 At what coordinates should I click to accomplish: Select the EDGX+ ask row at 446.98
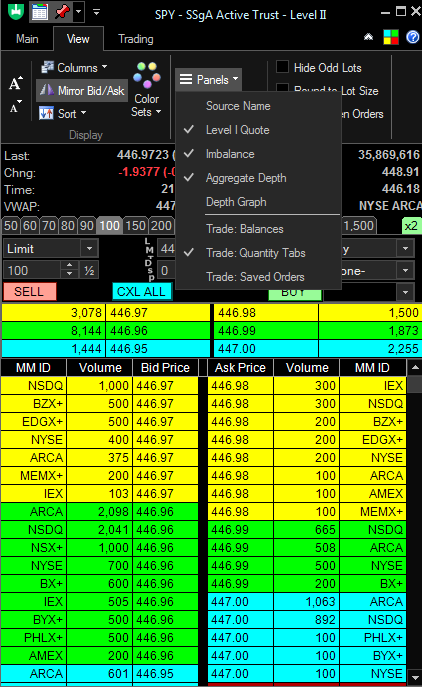307,439
